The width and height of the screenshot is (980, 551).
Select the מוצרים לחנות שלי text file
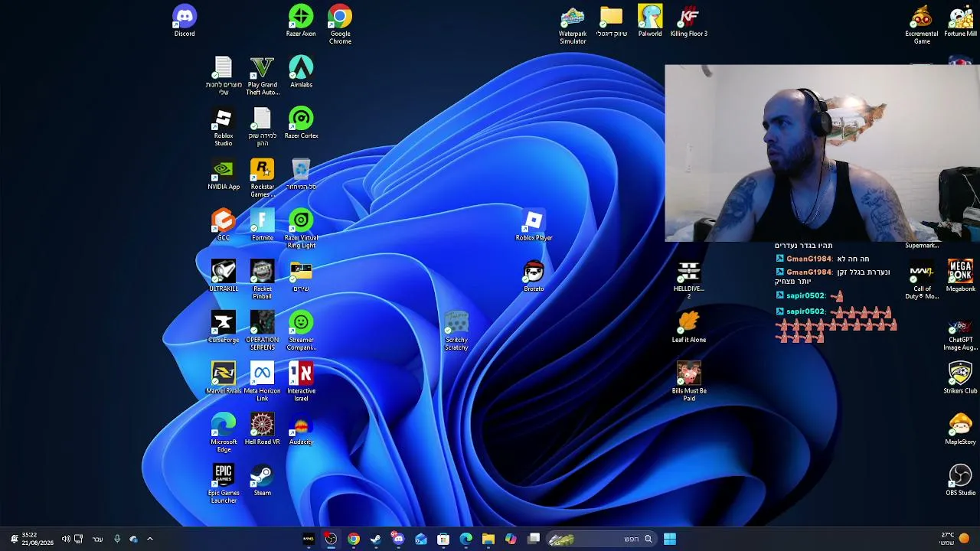224,76
